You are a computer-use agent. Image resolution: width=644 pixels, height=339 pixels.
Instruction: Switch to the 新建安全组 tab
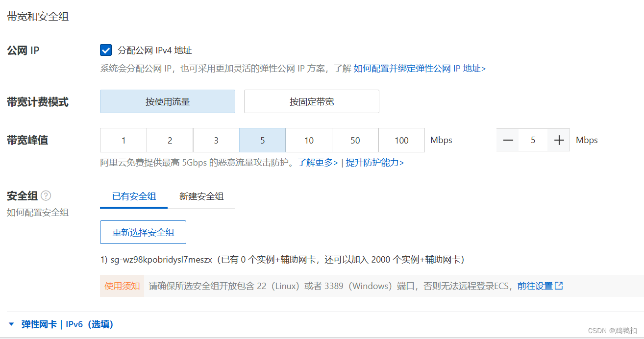point(201,196)
